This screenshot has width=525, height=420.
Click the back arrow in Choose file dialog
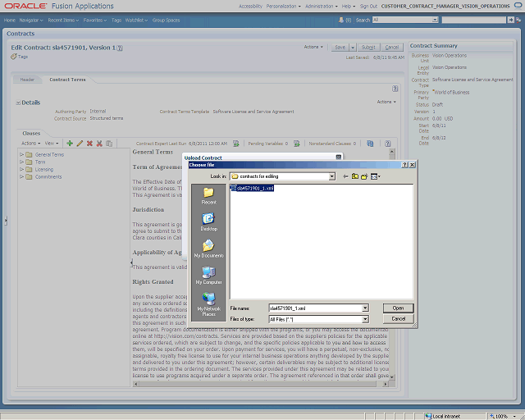[x=345, y=176]
